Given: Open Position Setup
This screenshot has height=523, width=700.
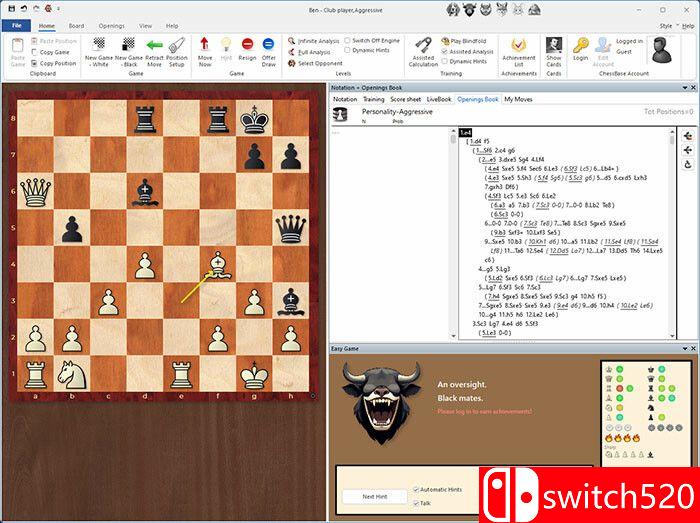Looking at the screenshot, I should (x=177, y=48).
